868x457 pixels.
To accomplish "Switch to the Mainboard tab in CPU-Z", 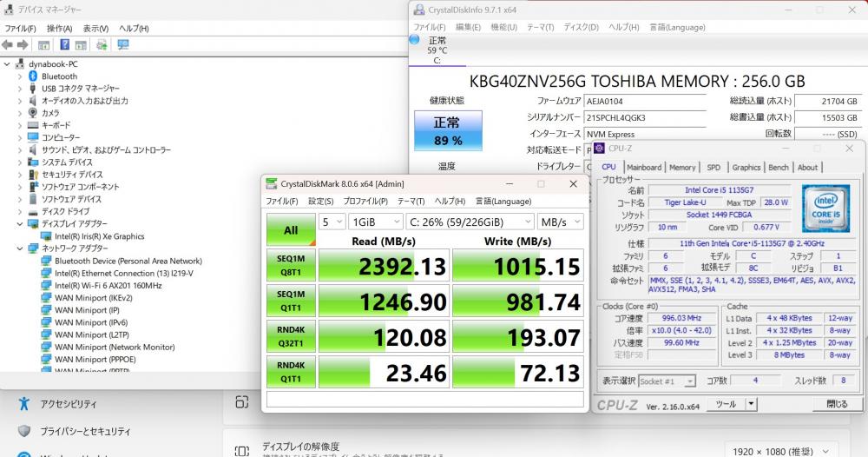I will pyautogui.click(x=643, y=168).
